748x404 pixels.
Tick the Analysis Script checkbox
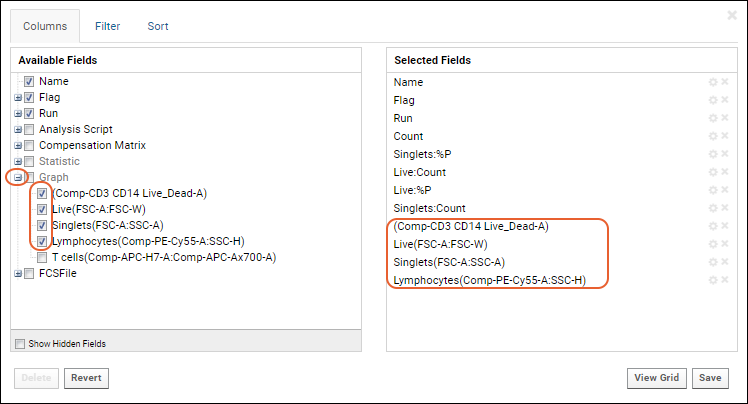[x=29, y=129]
